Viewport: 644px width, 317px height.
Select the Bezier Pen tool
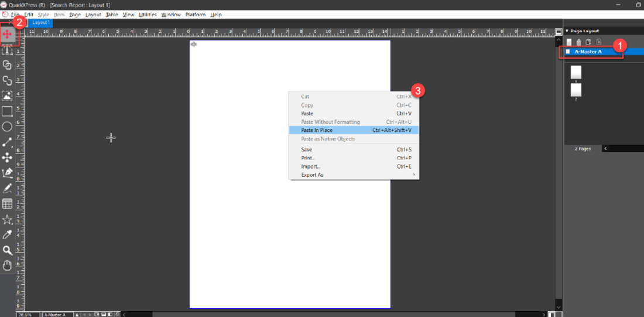point(7,173)
